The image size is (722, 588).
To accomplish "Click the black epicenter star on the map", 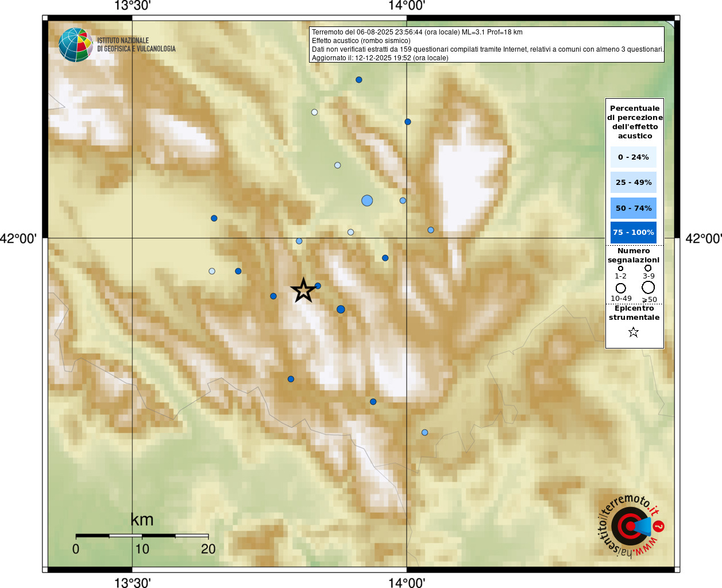I will [x=303, y=290].
